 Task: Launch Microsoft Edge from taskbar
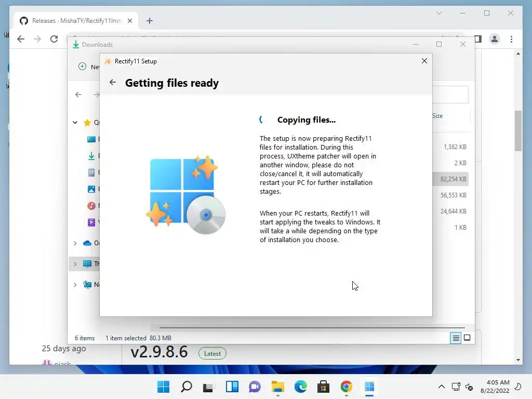(301, 387)
